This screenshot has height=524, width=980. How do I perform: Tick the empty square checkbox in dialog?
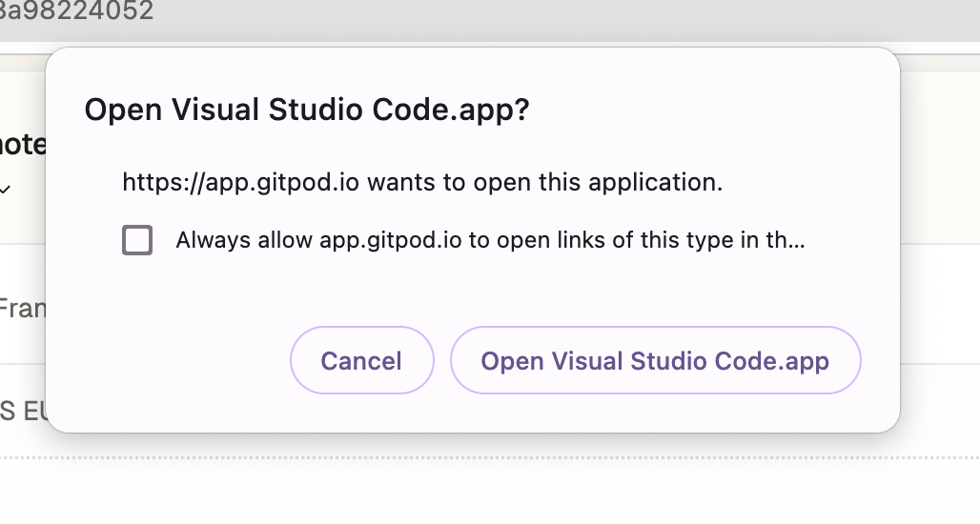(137, 240)
